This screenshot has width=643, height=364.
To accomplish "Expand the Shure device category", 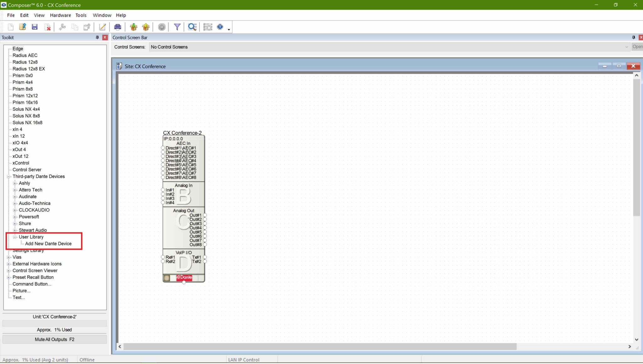I will (x=15, y=223).
